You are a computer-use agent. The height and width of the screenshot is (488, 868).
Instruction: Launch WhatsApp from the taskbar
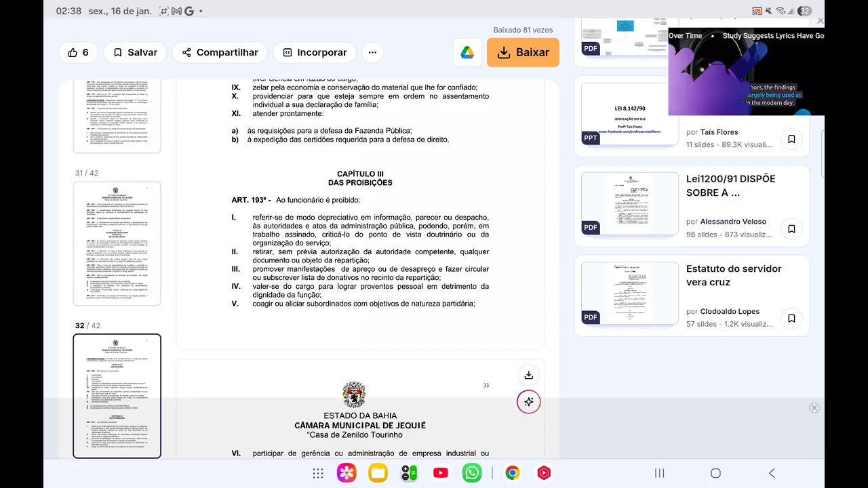[472, 473]
